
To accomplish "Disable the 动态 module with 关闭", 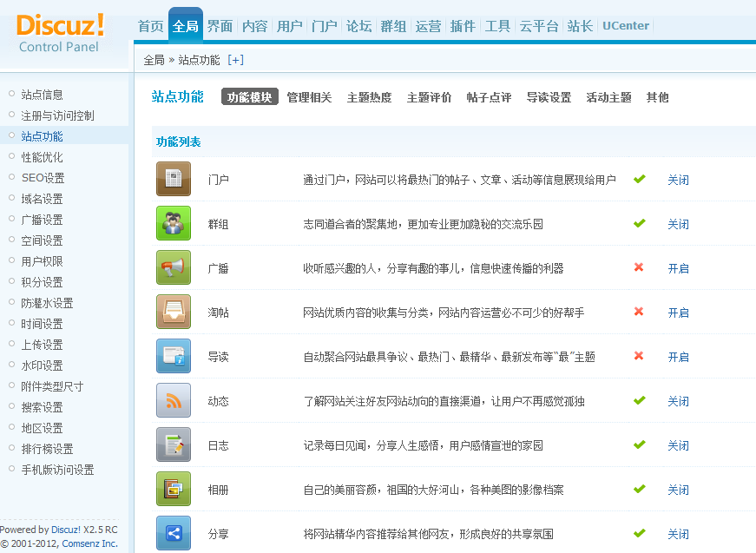I will (x=679, y=401).
